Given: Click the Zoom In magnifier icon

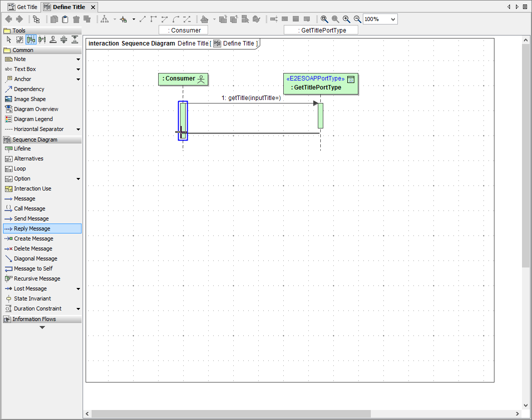Looking at the screenshot, I should [346, 19].
